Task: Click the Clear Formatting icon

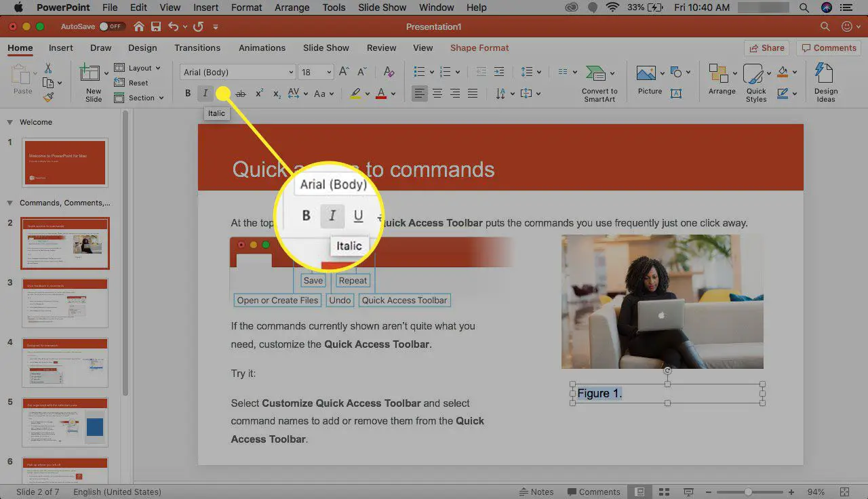Action: point(389,71)
